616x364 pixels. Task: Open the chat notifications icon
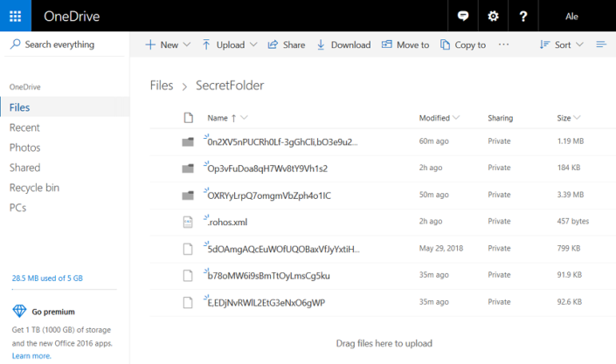pyautogui.click(x=463, y=16)
